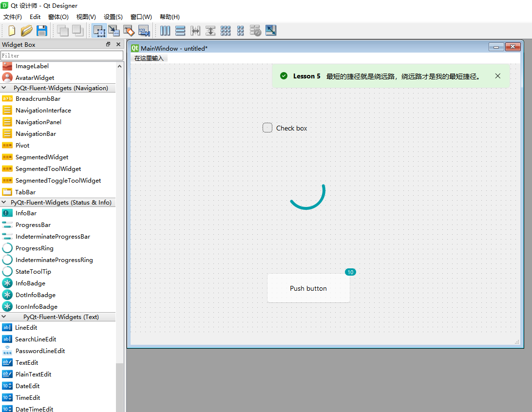Click the Send to back toolbar icon

click(x=63, y=31)
